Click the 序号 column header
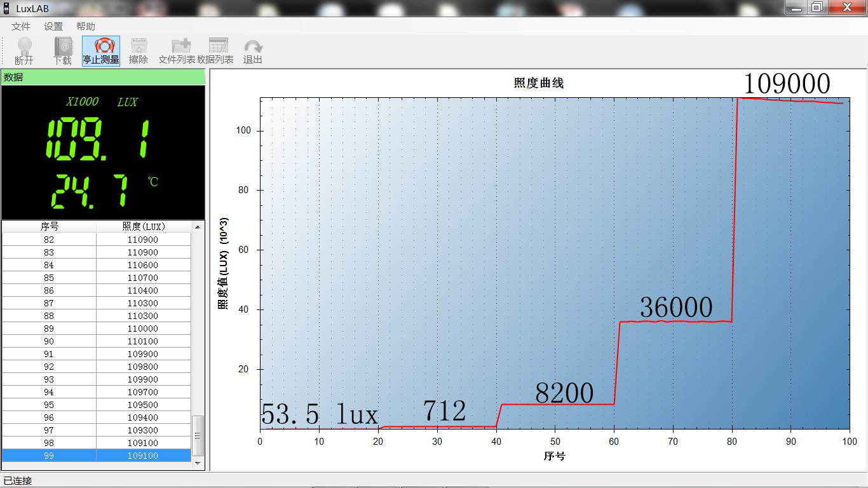The width and height of the screenshot is (868, 488). click(x=50, y=226)
